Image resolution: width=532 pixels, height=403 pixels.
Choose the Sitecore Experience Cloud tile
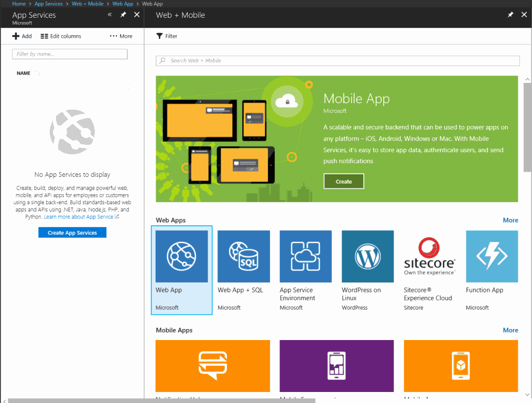pyautogui.click(x=430, y=270)
